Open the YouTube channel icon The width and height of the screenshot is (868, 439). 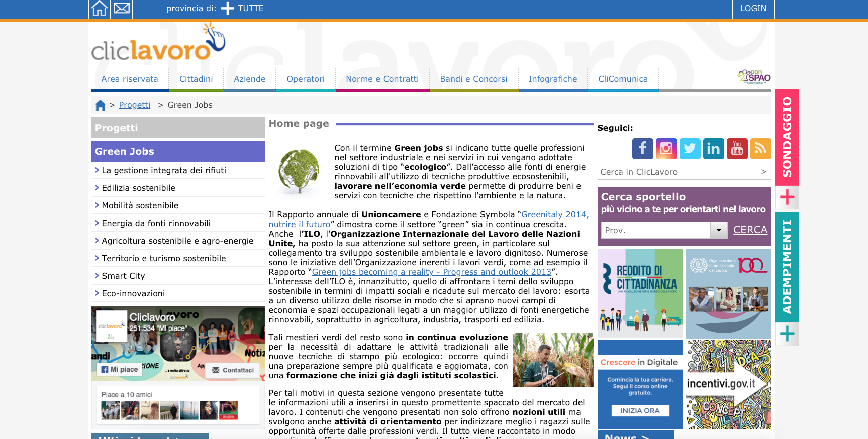pyautogui.click(x=737, y=149)
